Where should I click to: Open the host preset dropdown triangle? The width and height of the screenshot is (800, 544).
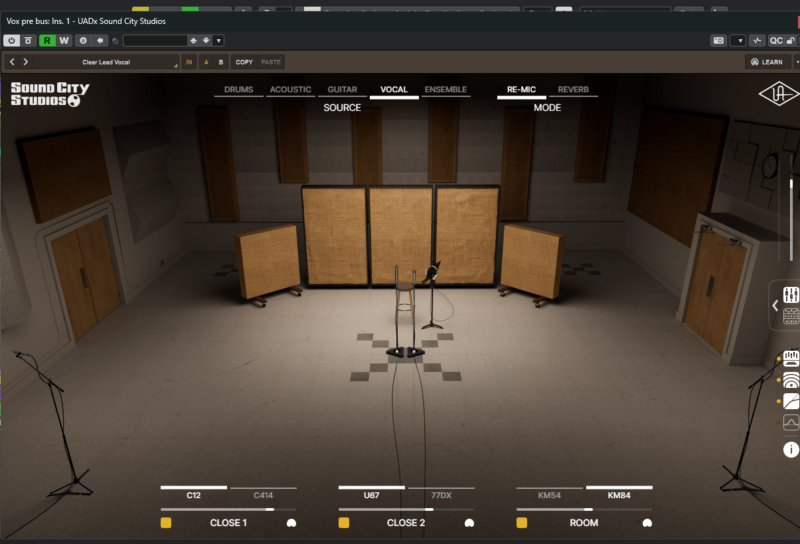point(218,40)
